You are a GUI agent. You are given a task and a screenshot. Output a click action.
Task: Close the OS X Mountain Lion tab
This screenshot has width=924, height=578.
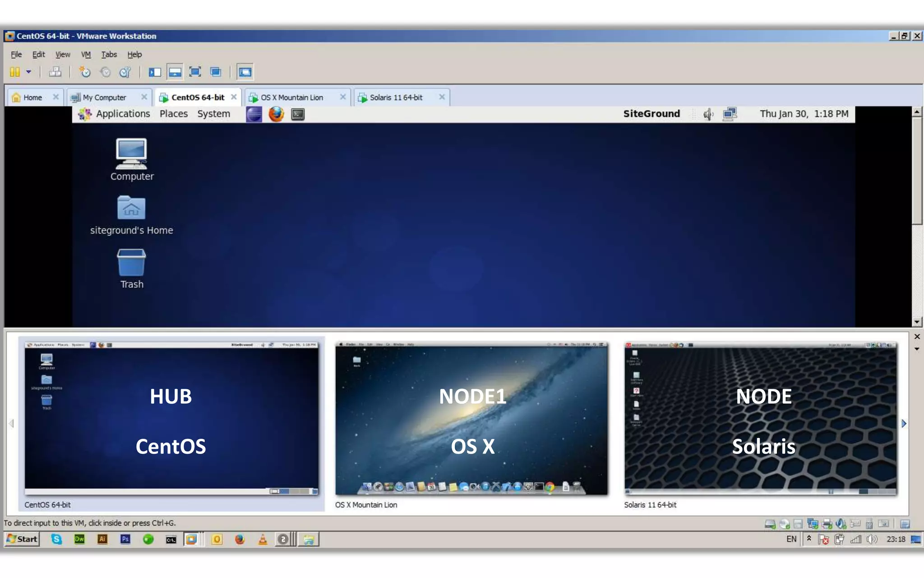coord(343,97)
